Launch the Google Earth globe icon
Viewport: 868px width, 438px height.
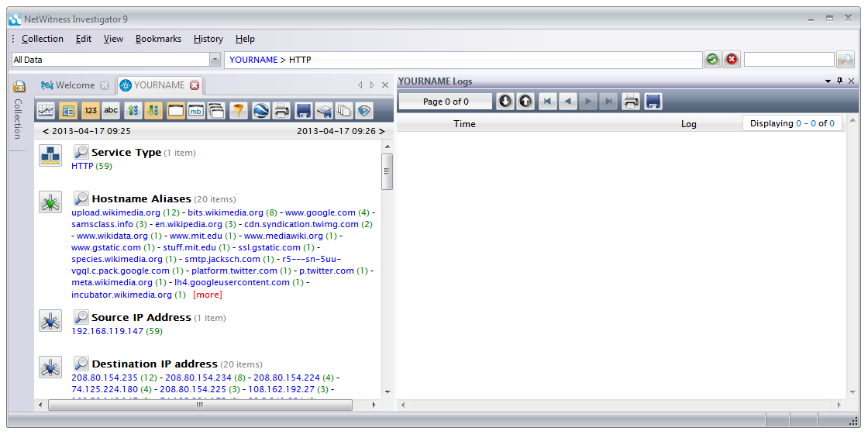260,111
